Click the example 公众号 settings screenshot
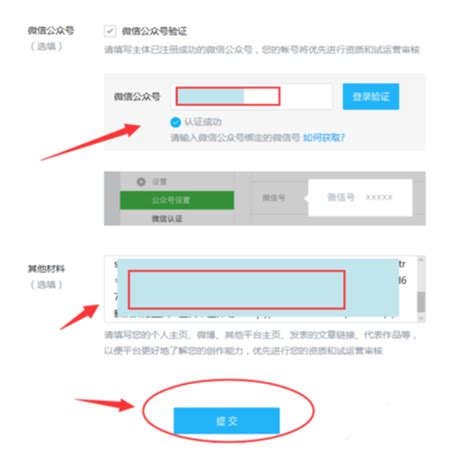The height and width of the screenshot is (461, 474). pos(265,198)
